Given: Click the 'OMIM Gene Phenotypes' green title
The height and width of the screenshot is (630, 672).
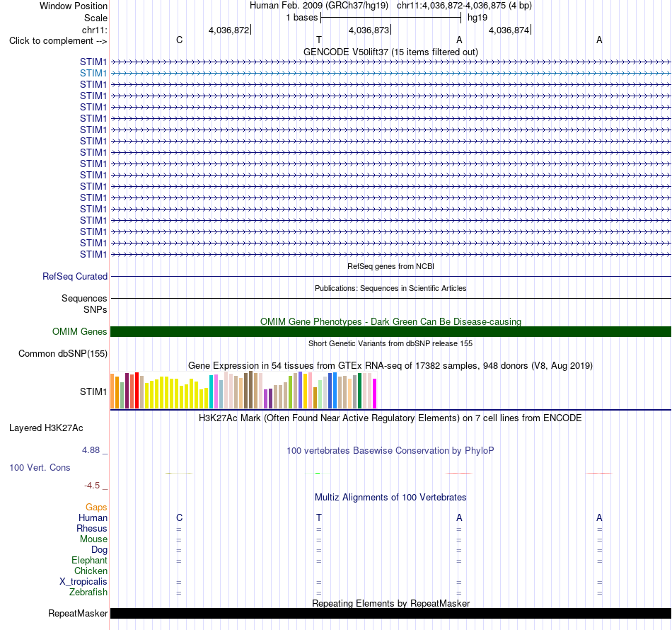Looking at the screenshot, I should (390, 321).
